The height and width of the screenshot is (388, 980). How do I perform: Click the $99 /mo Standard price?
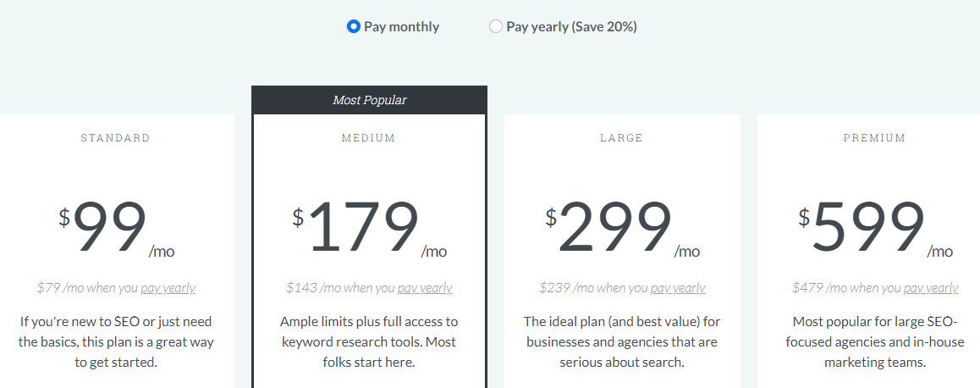click(116, 229)
